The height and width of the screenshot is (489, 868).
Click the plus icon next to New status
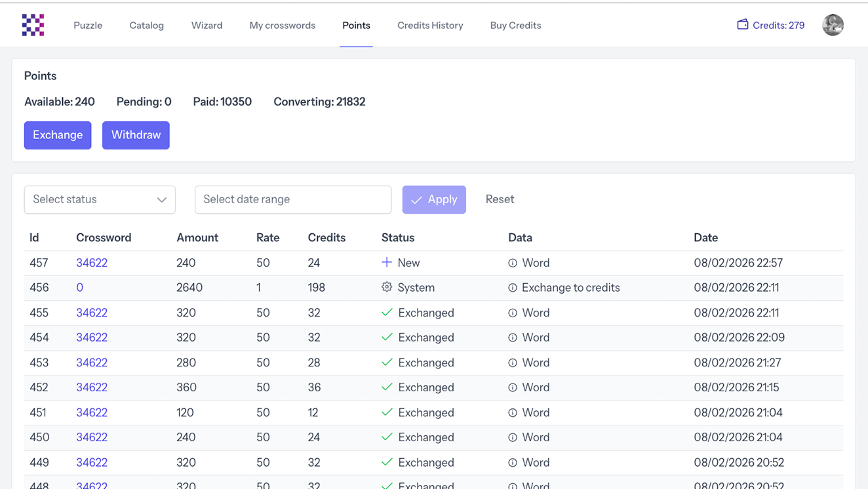click(385, 262)
